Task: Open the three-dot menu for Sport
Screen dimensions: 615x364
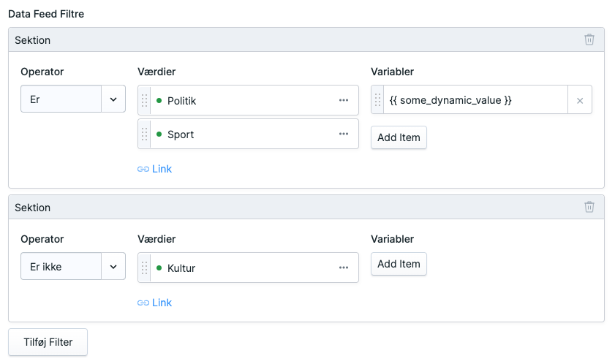Action: coord(344,134)
